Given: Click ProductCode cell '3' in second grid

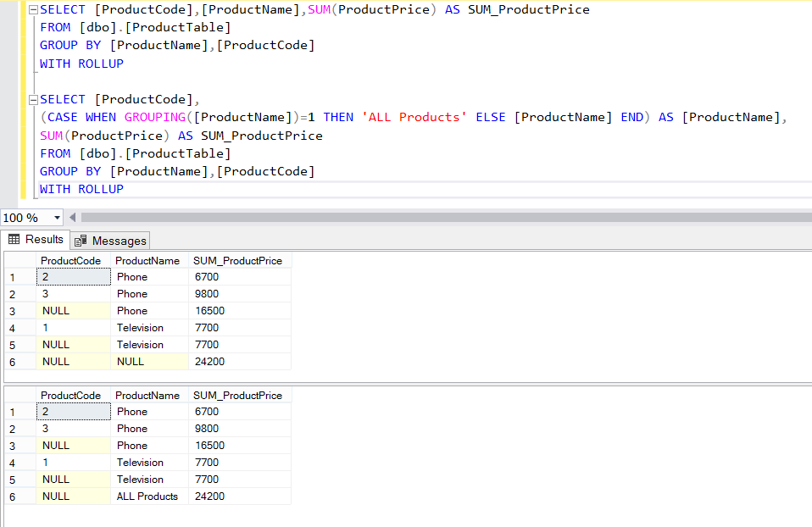Looking at the screenshot, I should 73,429.
